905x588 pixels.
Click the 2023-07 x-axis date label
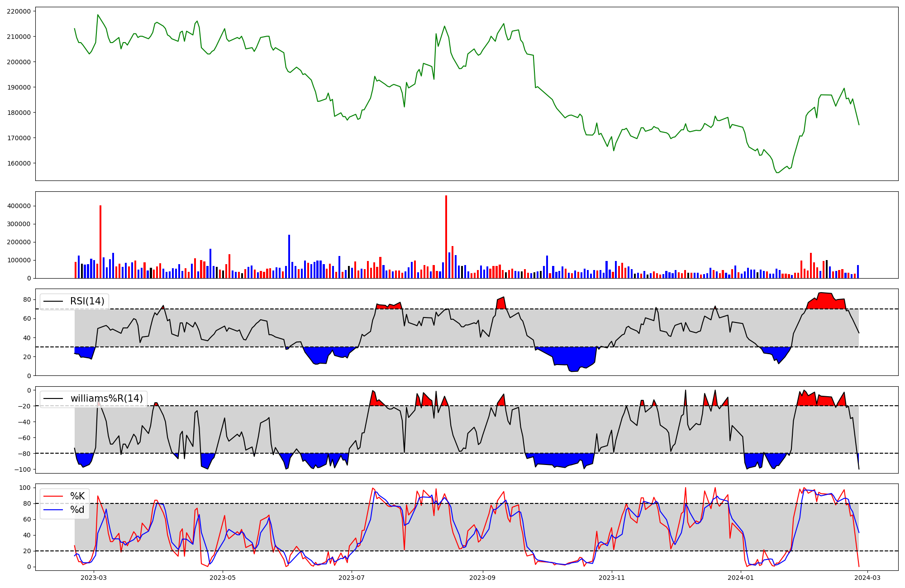(x=352, y=578)
